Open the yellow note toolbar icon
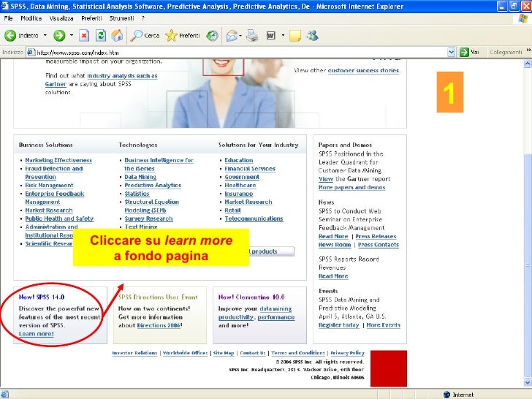The image size is (532, 399). pyautogui.click(x=295, y=35)
